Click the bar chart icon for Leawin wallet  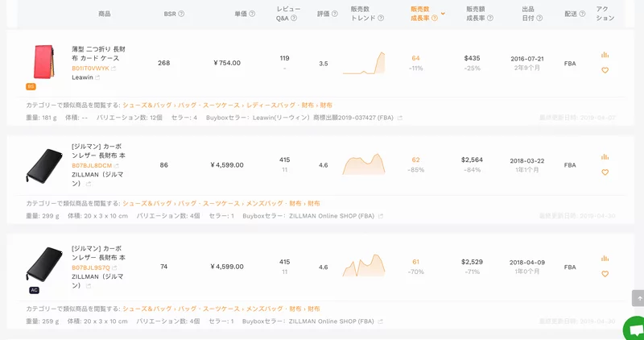605,55
